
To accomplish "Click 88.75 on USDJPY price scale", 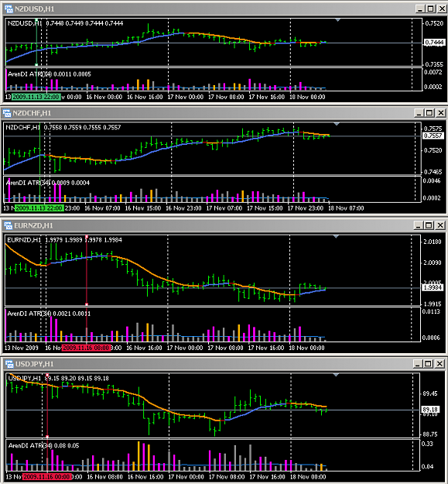I will coord(430,434).
